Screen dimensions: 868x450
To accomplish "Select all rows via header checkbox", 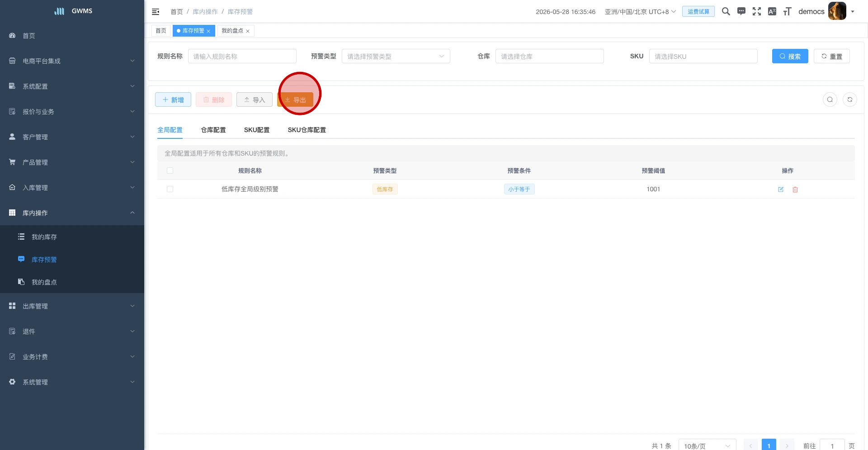I will pyautogui.click(x=170, y=171).
